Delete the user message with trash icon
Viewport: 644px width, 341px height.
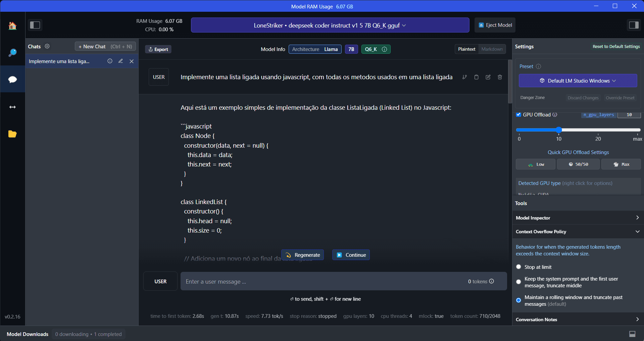point(500,77)
